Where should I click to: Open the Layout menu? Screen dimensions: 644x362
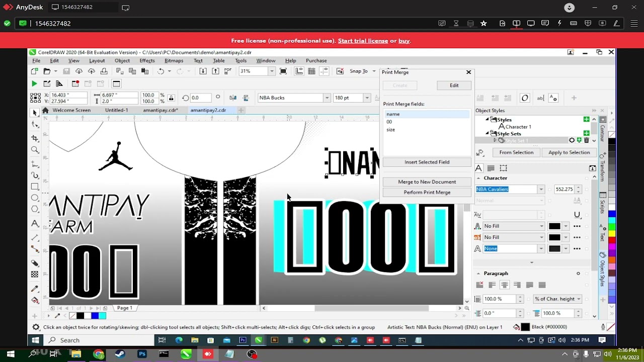point(97,60)
